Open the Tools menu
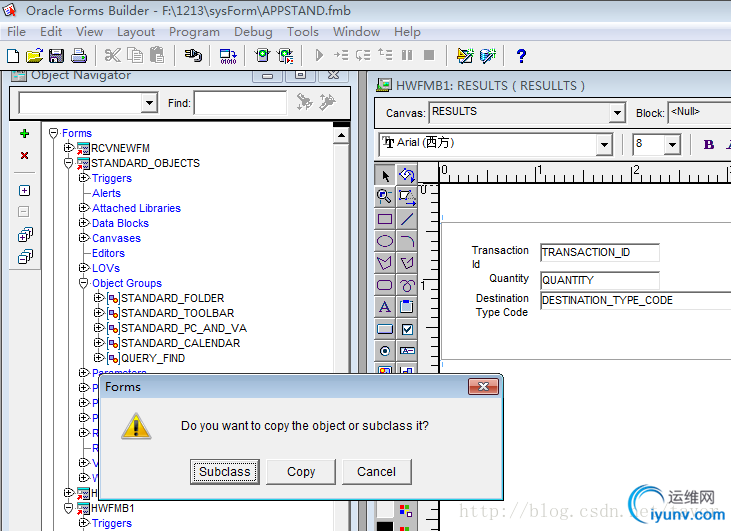The height and width of the screenshot is (531, 731). [303, 32]
